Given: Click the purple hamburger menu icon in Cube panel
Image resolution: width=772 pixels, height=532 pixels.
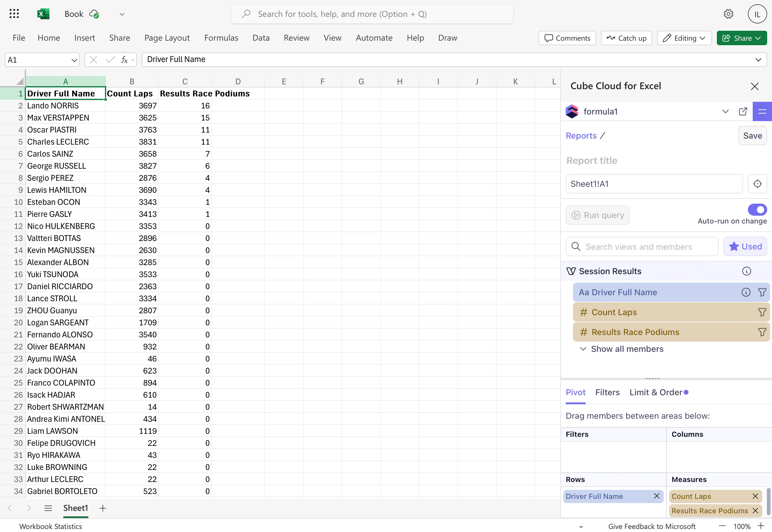Looking at the screenshot, I should point(762,112).
